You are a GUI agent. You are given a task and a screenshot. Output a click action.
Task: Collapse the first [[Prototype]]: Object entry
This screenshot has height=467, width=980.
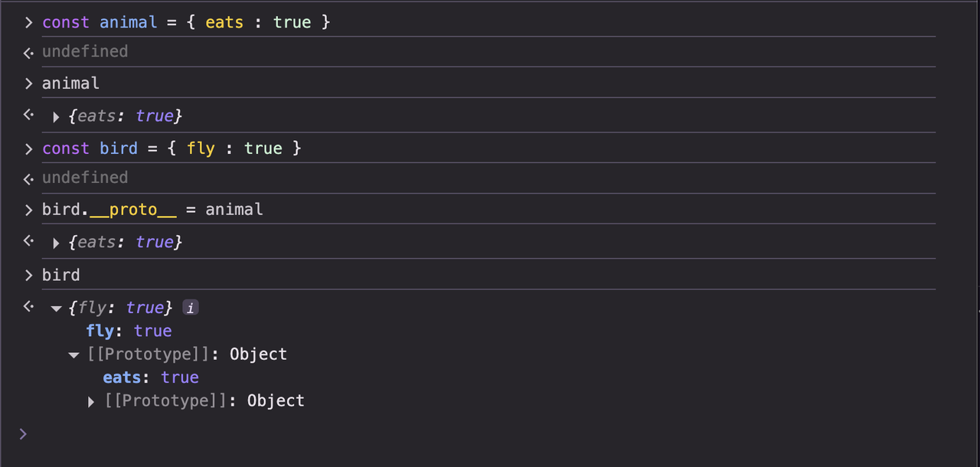(x=73, y=355)
